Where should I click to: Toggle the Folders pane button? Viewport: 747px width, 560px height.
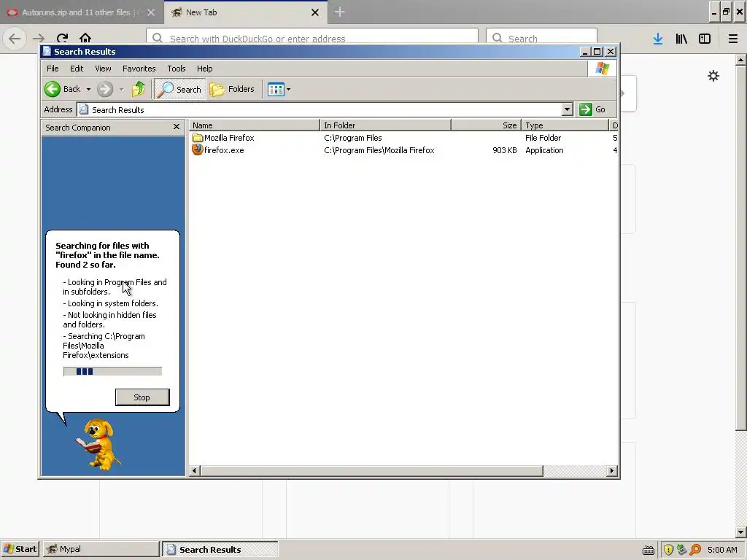[x=232, y=89]
